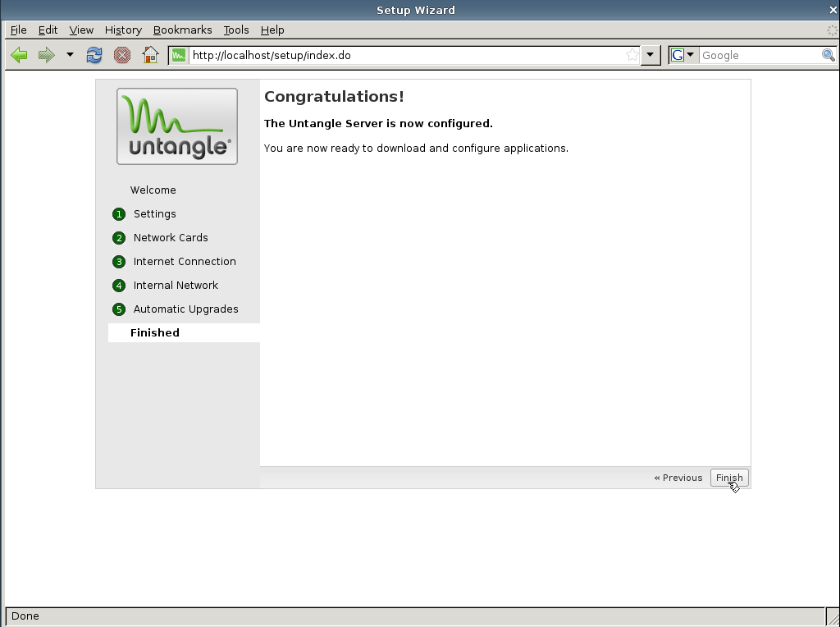
Task: Focus the Google search field
Action: pos(760,55)
